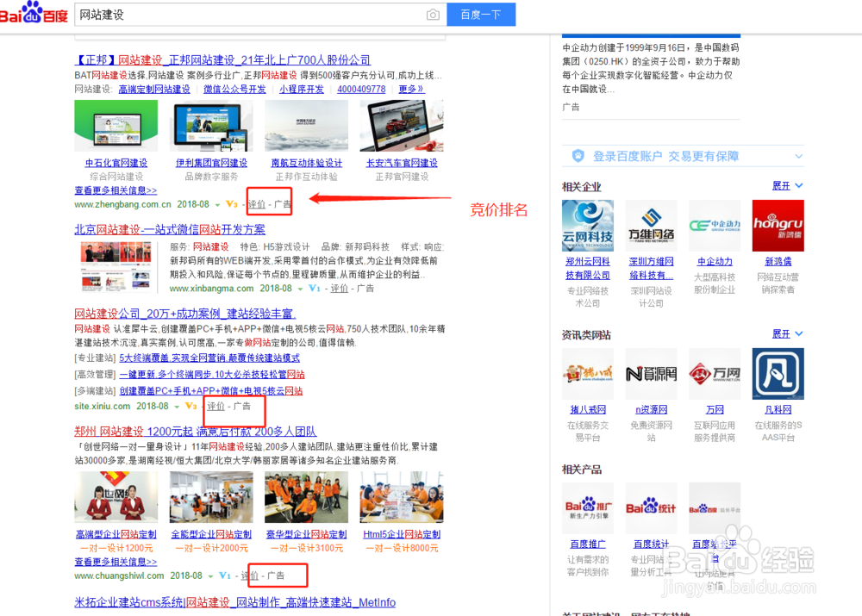Click V1 badge beside xinbangma.com
Screen dimensions: 862x616
pos(314,289)
